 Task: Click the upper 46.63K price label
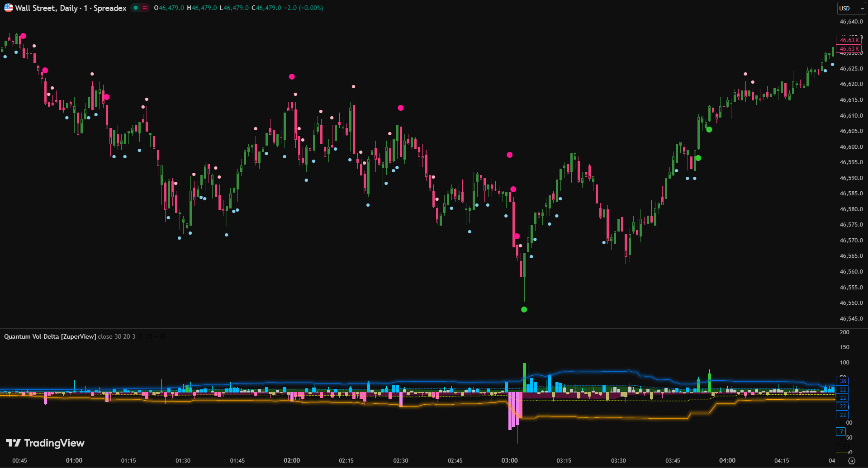pyautogui.click(x=849, y=40)
